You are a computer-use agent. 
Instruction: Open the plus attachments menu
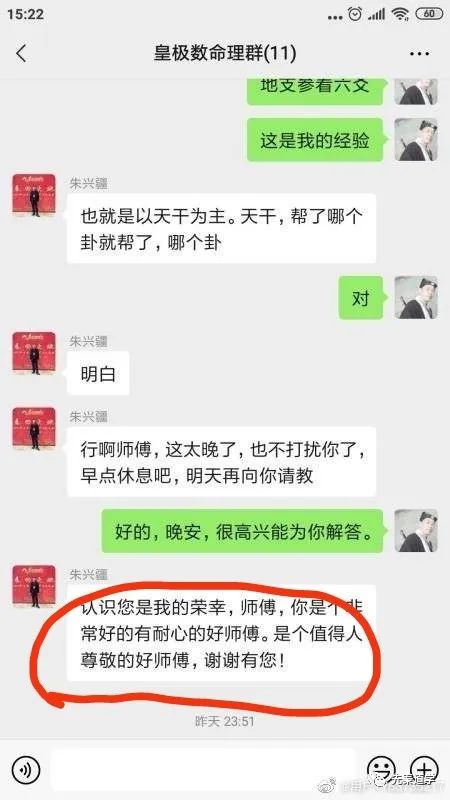point(424,769)
